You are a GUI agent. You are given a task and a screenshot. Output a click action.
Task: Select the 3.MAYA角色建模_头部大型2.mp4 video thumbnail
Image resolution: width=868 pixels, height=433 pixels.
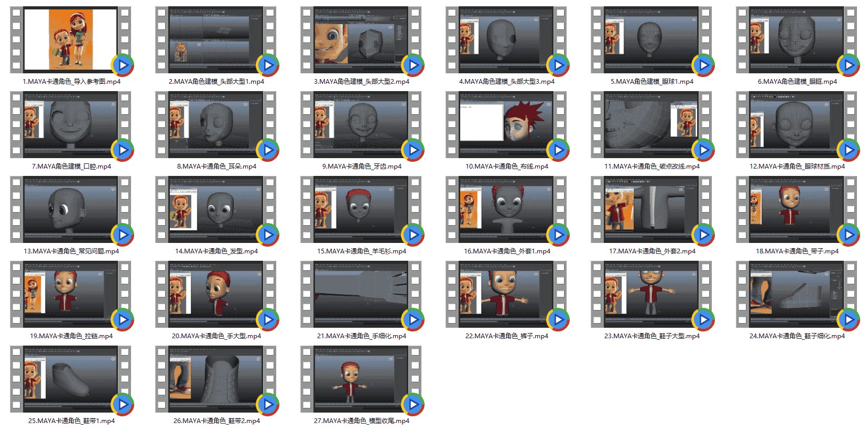click(x=361, y=40)
